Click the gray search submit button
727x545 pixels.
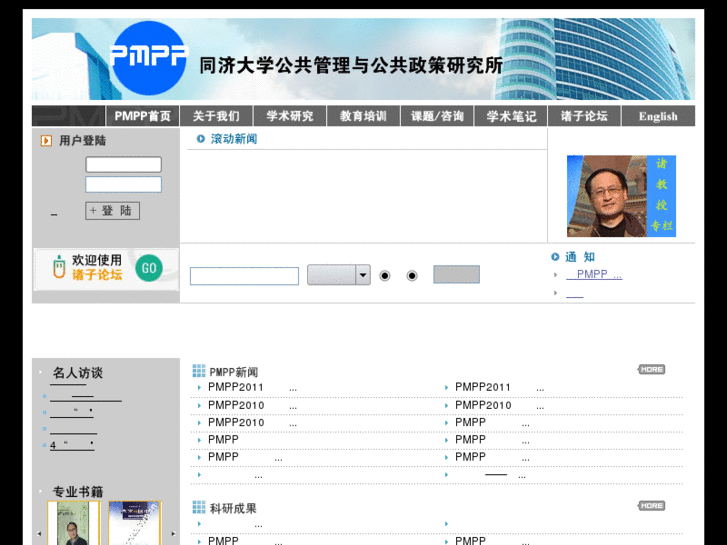coord(456,274)
